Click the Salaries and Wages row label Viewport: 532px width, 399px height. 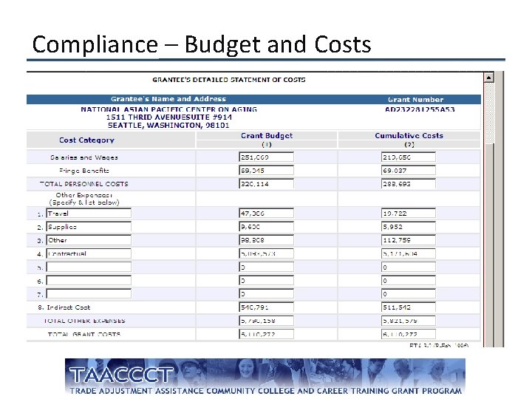[84, 157]
